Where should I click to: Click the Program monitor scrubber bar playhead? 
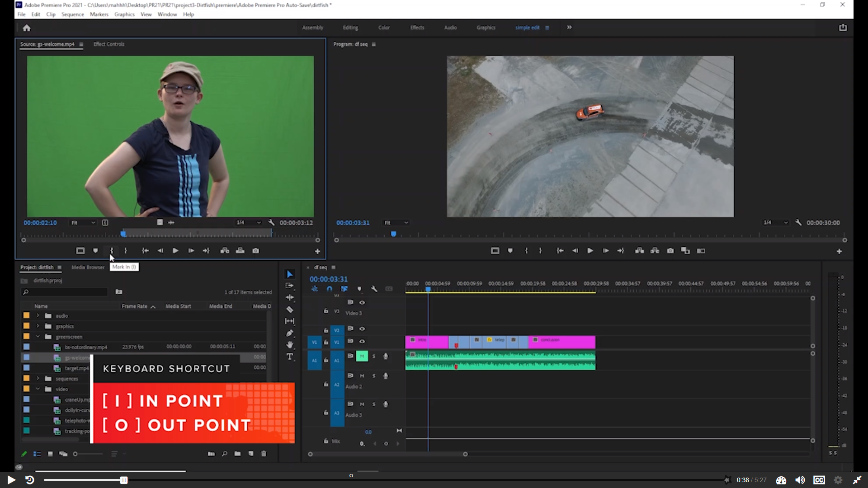pos(393,234)
